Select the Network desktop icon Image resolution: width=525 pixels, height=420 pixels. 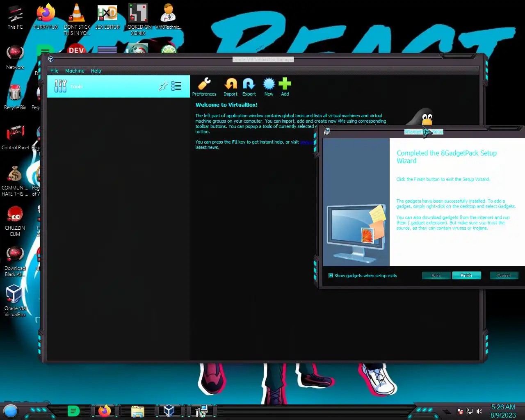[15, 57]
